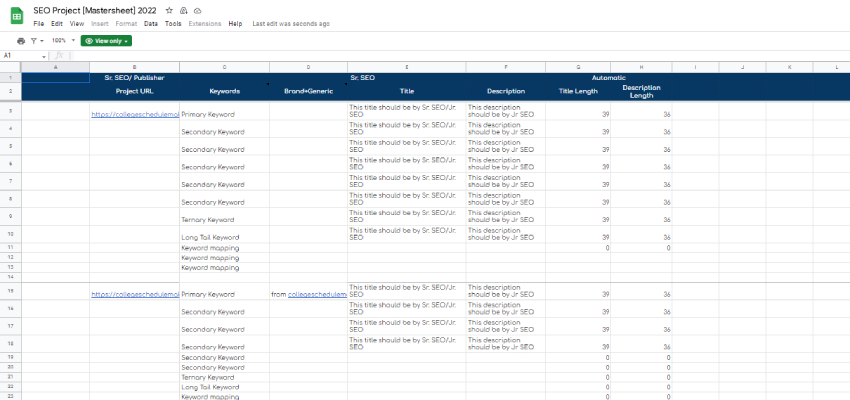Open the zoom level 100% dropdown
Screen dimensions: 850x400
pos(61,41)
